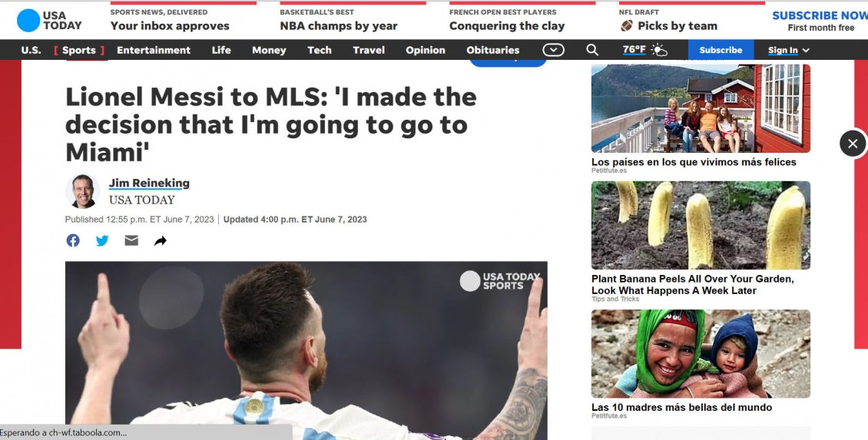Expand the Sign In dropdown
Image resolution: width=868 pixels, height=440 pixels.
788,50
